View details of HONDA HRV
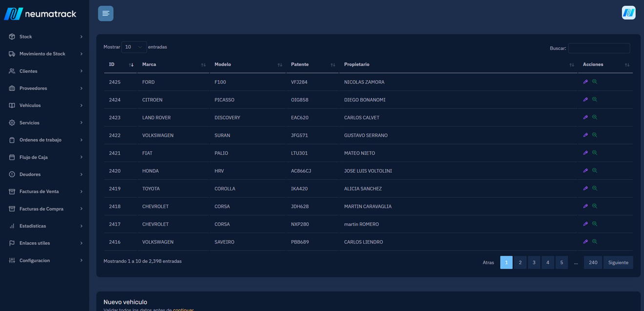 (x=595, y=170)
